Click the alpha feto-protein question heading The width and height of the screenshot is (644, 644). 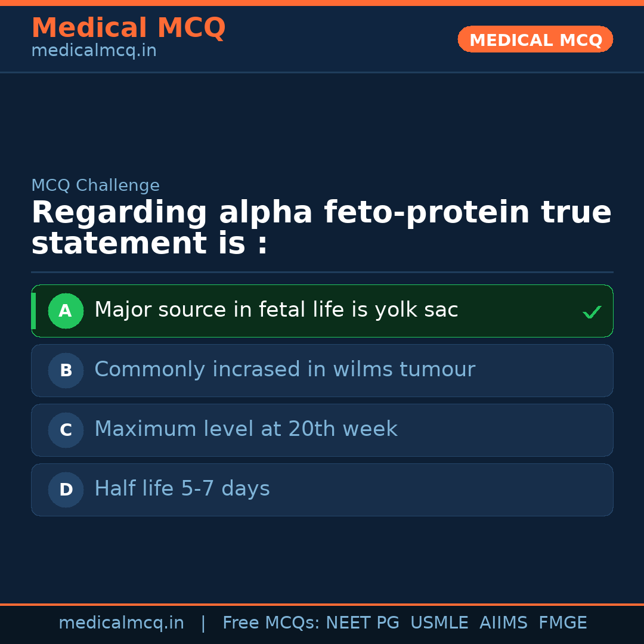click(321, 228)
